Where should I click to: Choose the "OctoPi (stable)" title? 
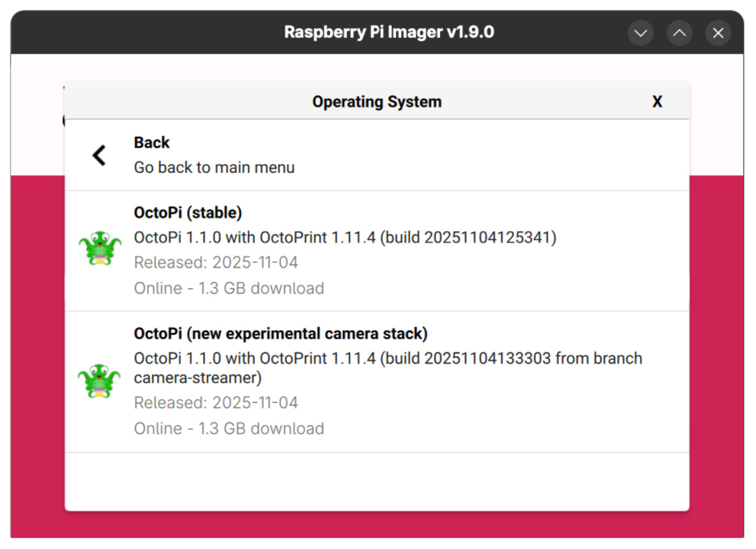(187, 213)
